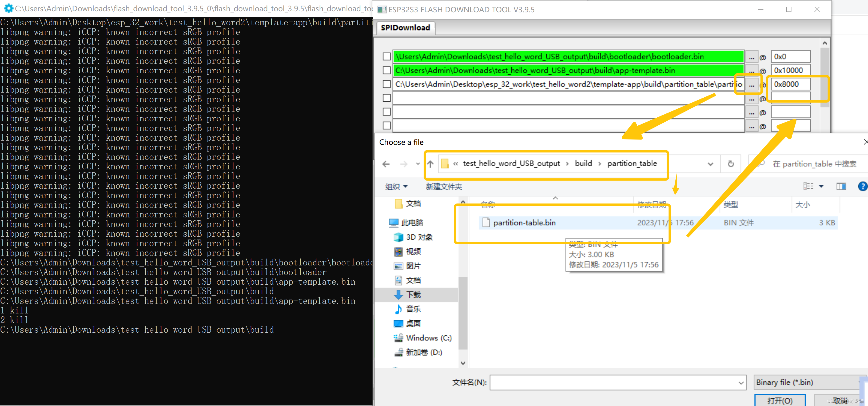This screenshot has width=868, height=406.
Task: Open Windows (C:) drive in sidebar
Action: (x=423, y=338)
